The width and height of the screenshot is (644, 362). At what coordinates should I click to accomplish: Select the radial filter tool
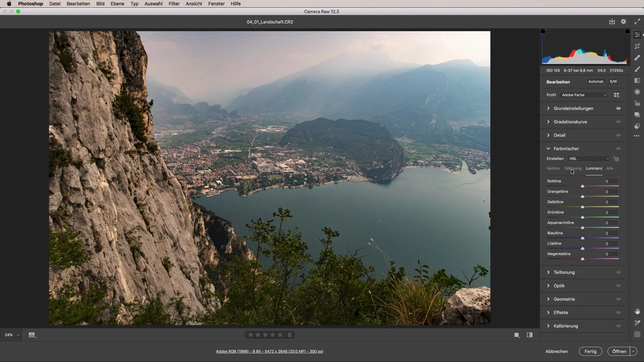[x=637, y=92]
